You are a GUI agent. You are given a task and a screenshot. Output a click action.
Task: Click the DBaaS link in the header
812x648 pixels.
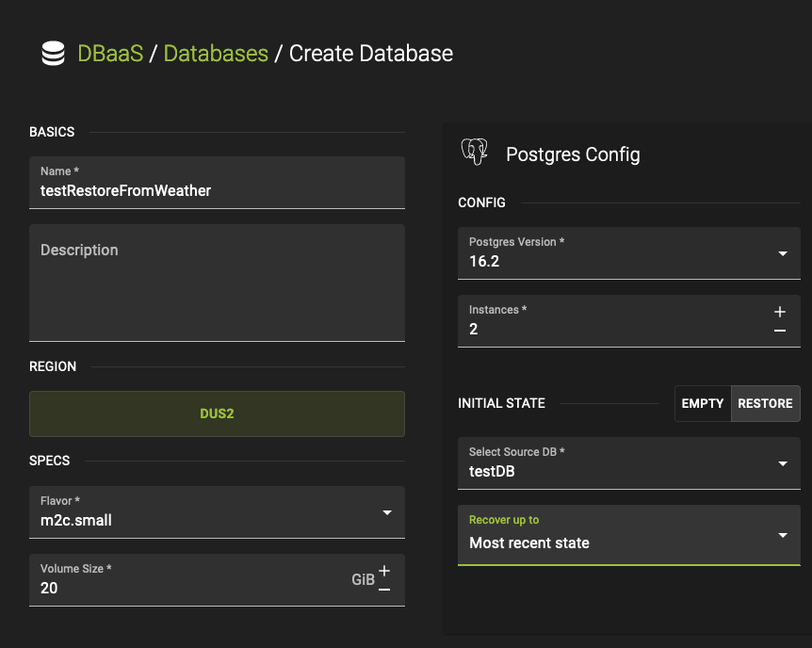pyautogui.click(x=110, y=54)
